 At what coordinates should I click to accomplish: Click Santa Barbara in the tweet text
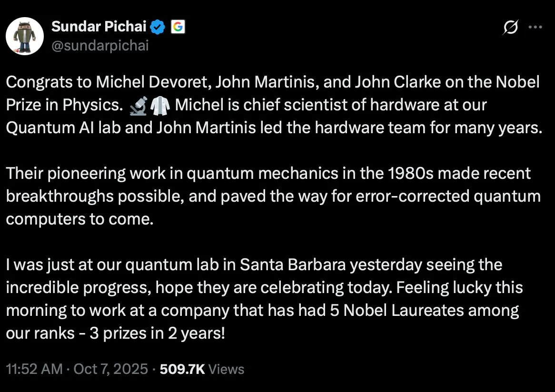click(x=293, y=265)
